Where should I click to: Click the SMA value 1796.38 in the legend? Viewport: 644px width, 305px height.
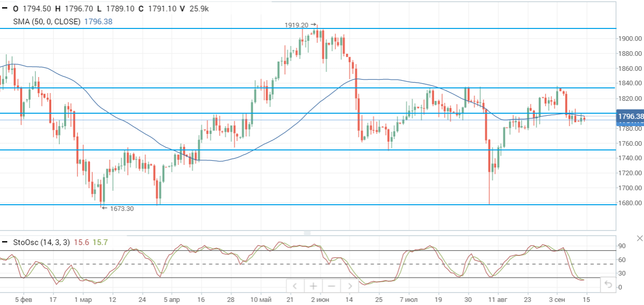[x=98, y=22]
